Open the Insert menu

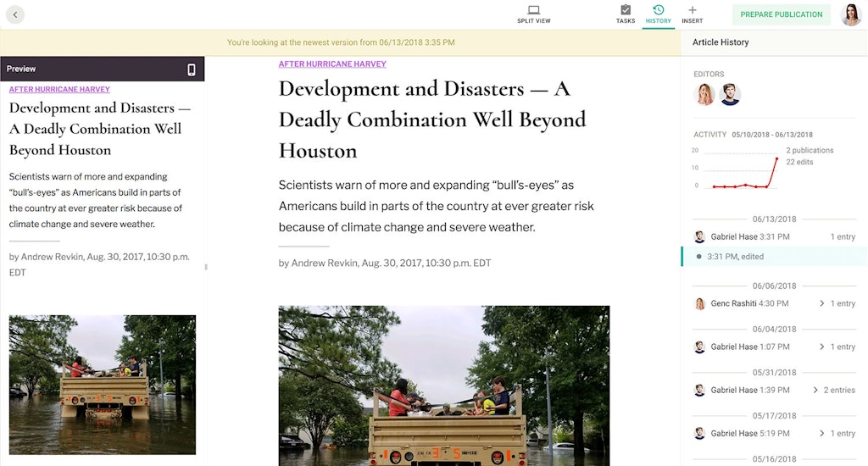pyautogui.click(x=692, y=14)
